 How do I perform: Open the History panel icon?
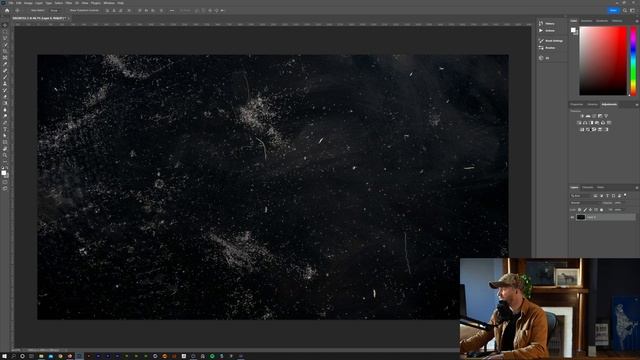(541, 23)
